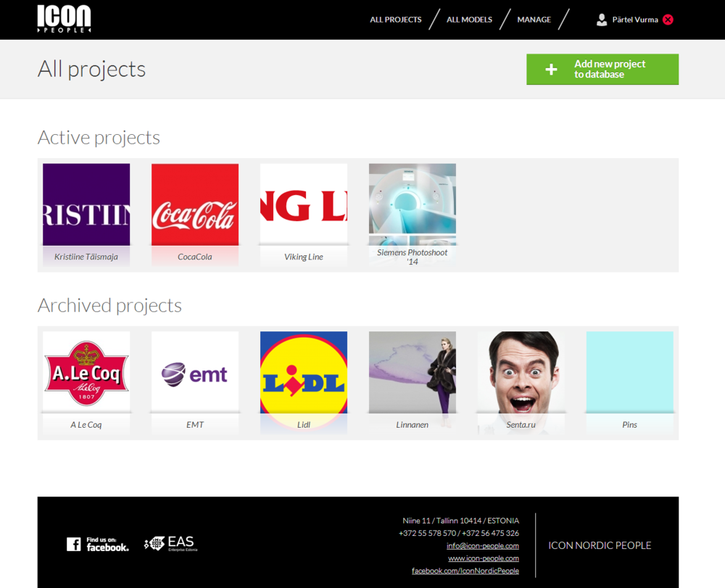Open the Lidl archived project thumbnail
725x588 pixels.
[304, 372]
